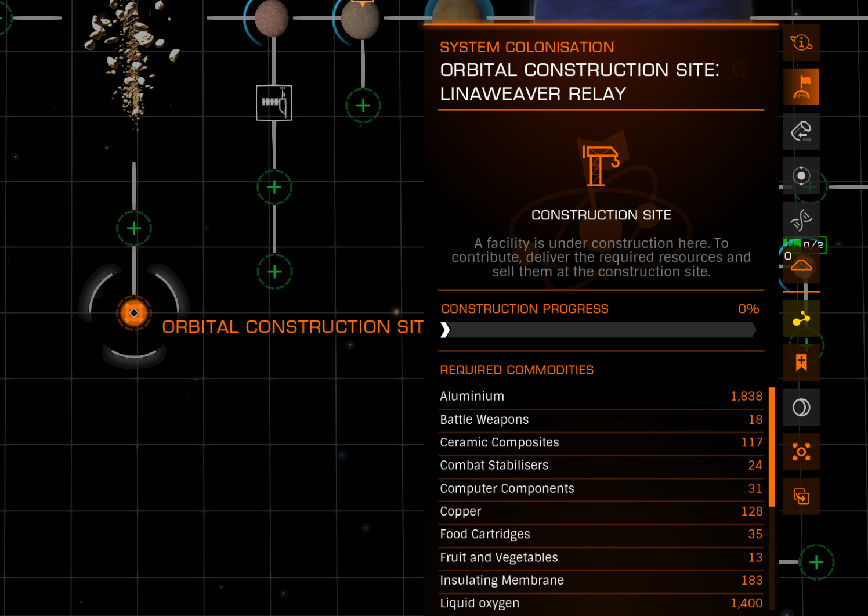Screen dimensions: 868x616
Task: Click the System Colonisation header
Action: click(527, 47)
